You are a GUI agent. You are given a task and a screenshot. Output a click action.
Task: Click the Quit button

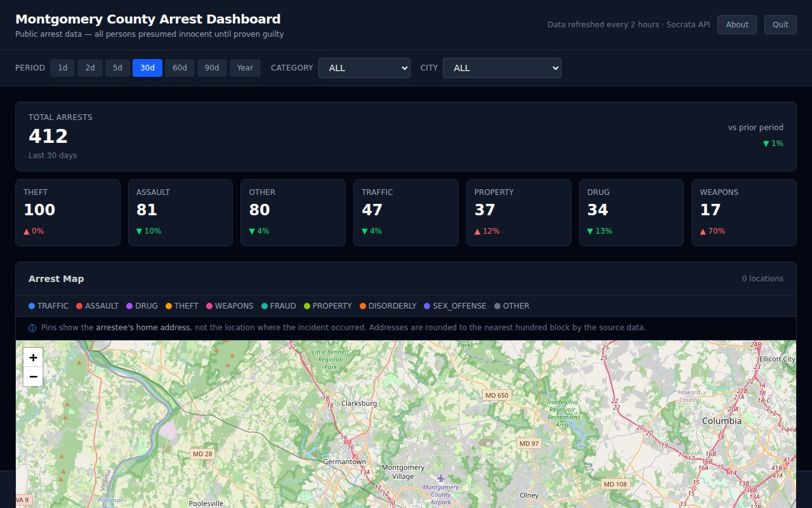point(780,25)
